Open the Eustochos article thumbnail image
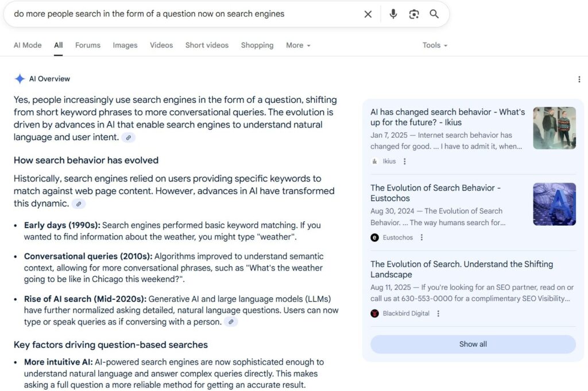This screenshot has width=588, height=391. [554, 204]
